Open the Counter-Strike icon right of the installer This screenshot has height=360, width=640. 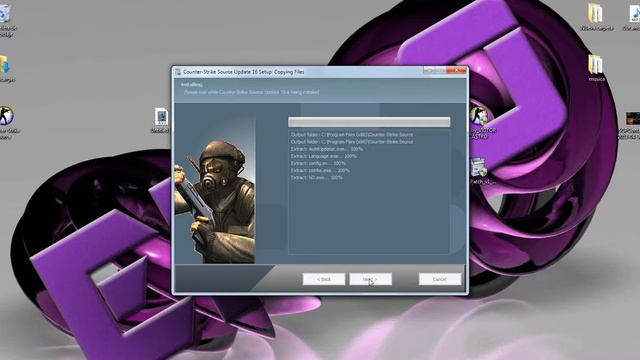(480, 121)
